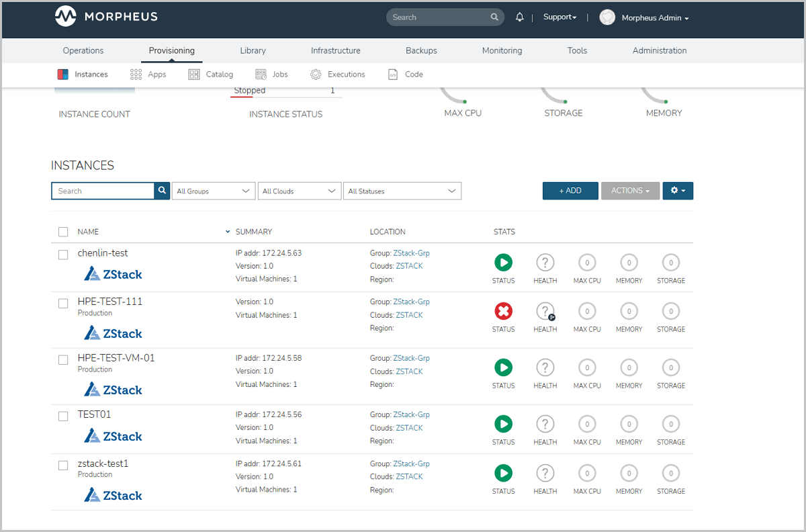Viewport: 806px width, 532px height.
Task: Click the notification bell icon
Action: [519, 17]
